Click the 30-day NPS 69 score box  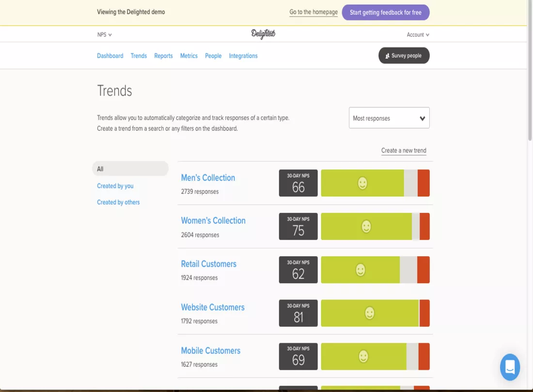[x=298, y=356]
